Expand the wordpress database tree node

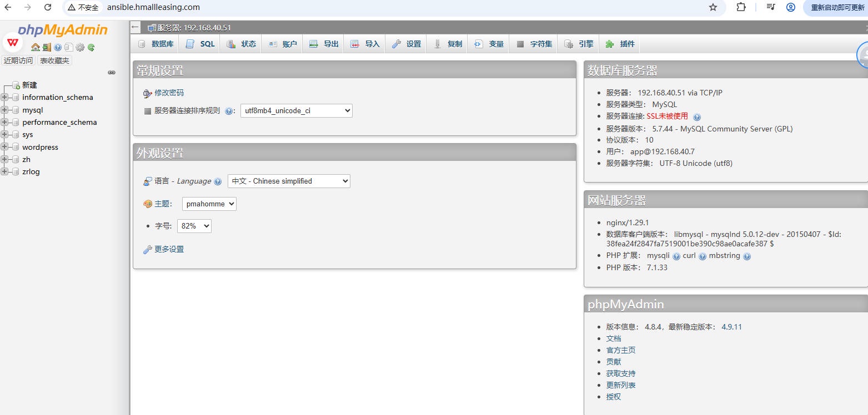4,147
